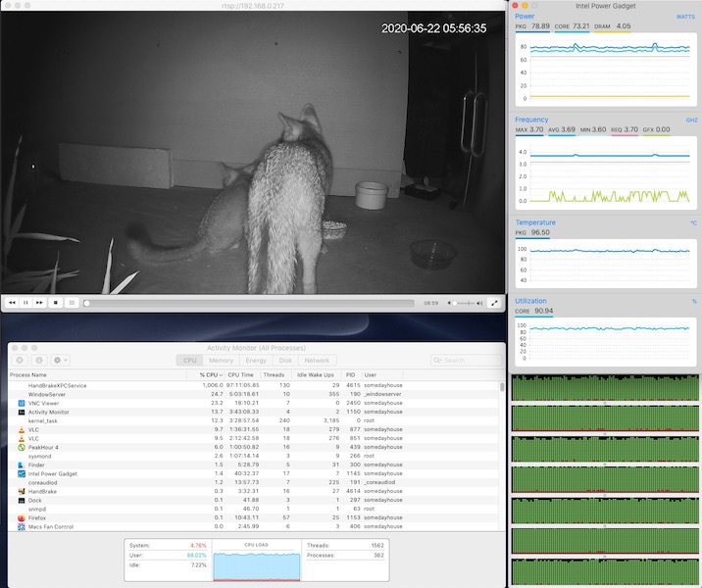Viewport: 702px width, 588px height.
Task: Click the Activity Monitor process icon
Action: coord(21,412)
